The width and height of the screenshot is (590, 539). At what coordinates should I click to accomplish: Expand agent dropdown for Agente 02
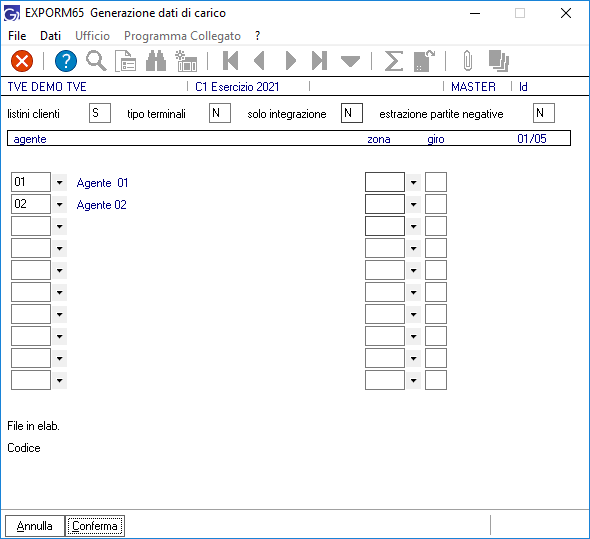(59, 205)
